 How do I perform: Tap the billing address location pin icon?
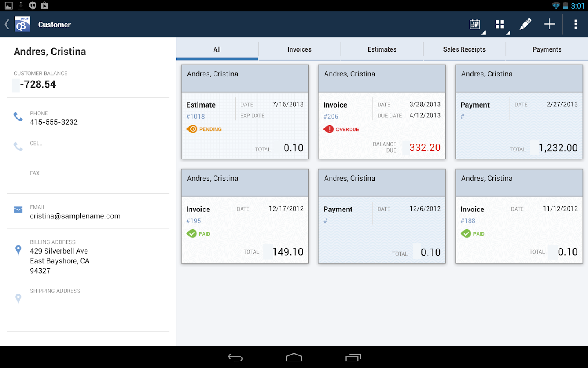point(18,250)
